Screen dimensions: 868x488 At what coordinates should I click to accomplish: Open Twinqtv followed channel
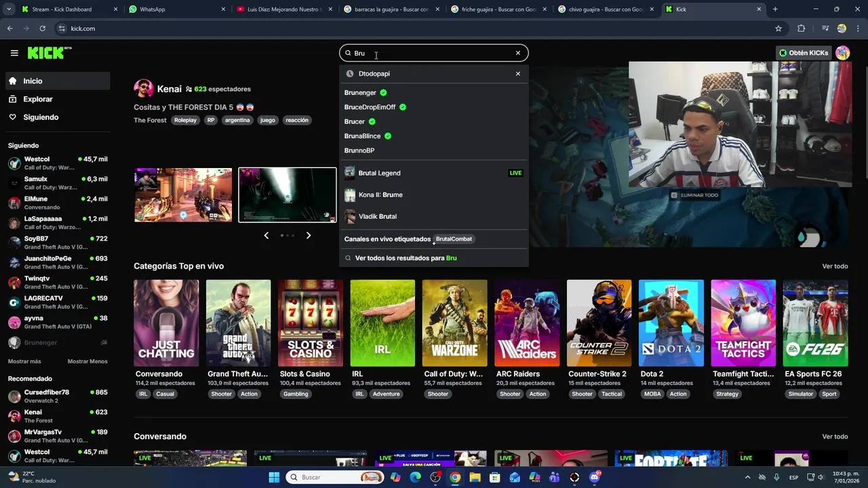click(x=58, y=282)
